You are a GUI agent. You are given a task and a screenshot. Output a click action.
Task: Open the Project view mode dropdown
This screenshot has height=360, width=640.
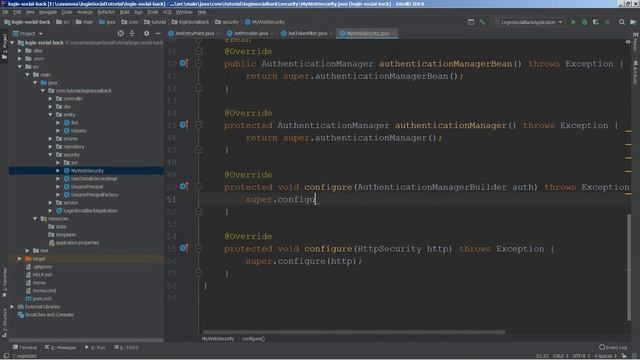(27, 33)
